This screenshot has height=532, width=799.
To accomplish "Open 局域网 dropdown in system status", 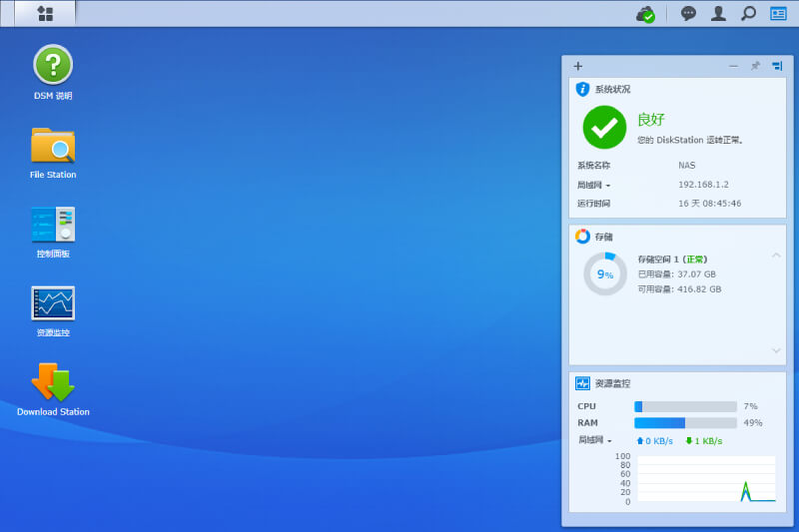I will point(593,185).
